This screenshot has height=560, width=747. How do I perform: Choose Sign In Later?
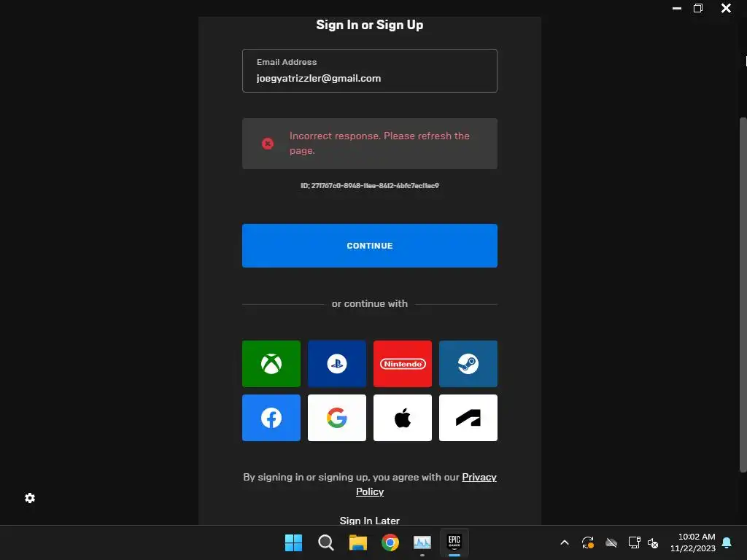pos(370,521)
